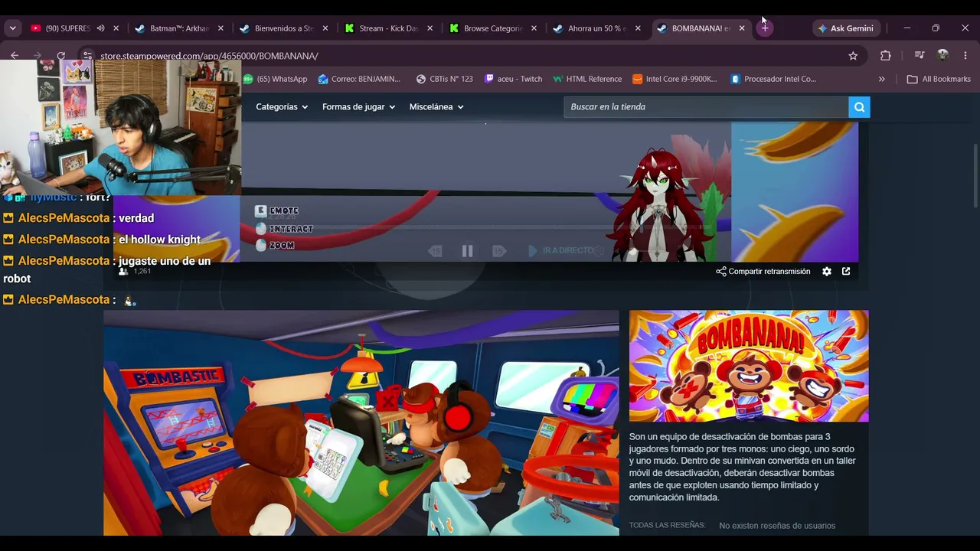
Task: Open the aceu - Twitch bookmark
Action: [x=513, y=79]
